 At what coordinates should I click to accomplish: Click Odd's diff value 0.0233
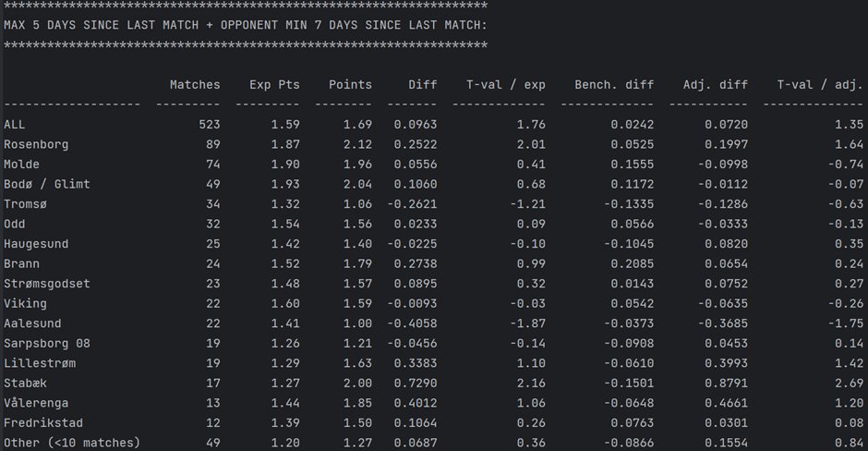pyautogui.click(x=416, y=225)
